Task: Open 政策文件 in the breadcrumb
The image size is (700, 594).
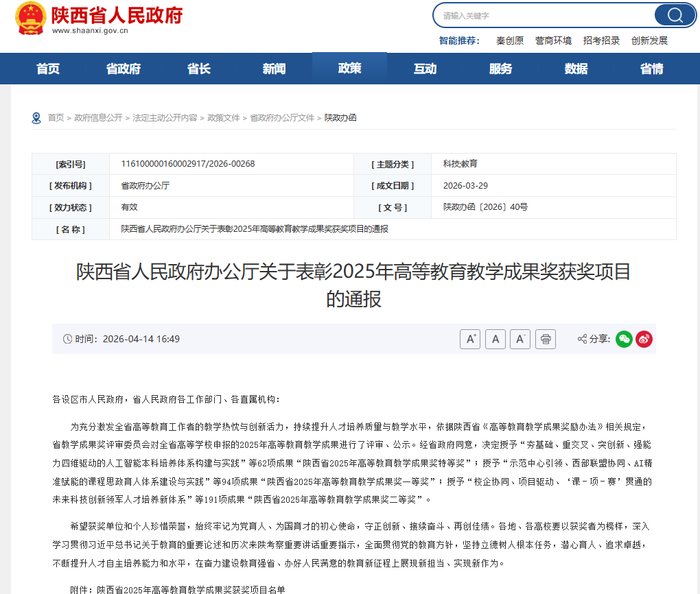Action: [x=224, y=118]
